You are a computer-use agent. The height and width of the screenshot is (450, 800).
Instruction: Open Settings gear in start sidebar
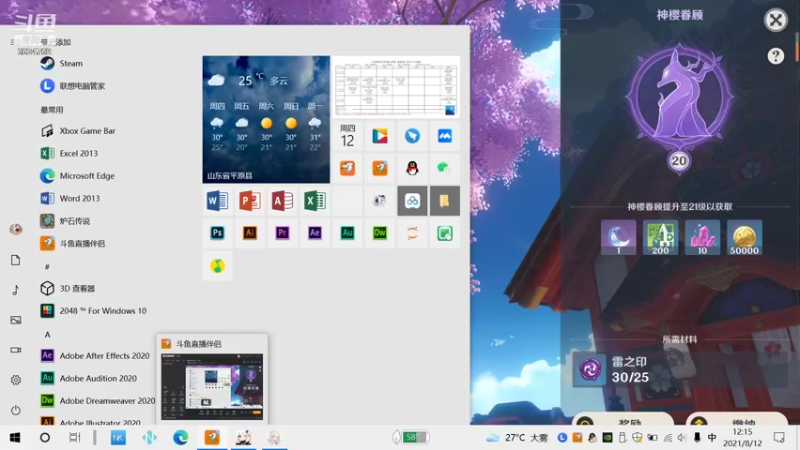tap(16, 380)
